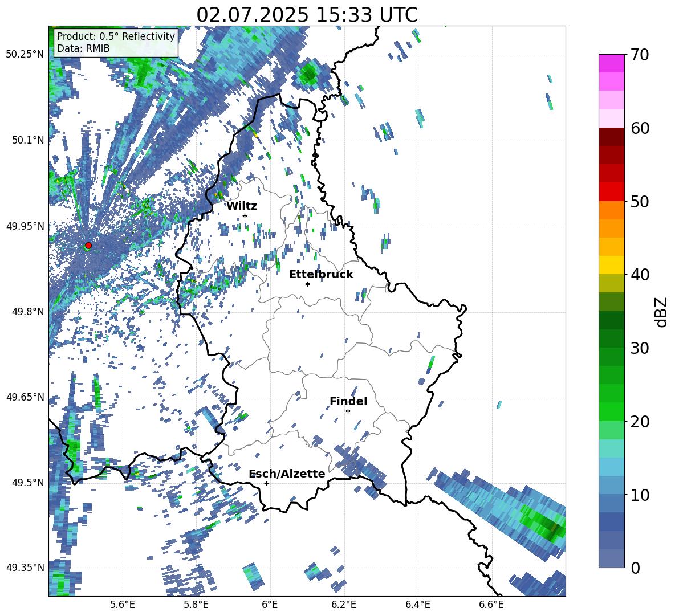Click the Findel station label
This screenshot has width=675, height=616.
click(348, 401)
